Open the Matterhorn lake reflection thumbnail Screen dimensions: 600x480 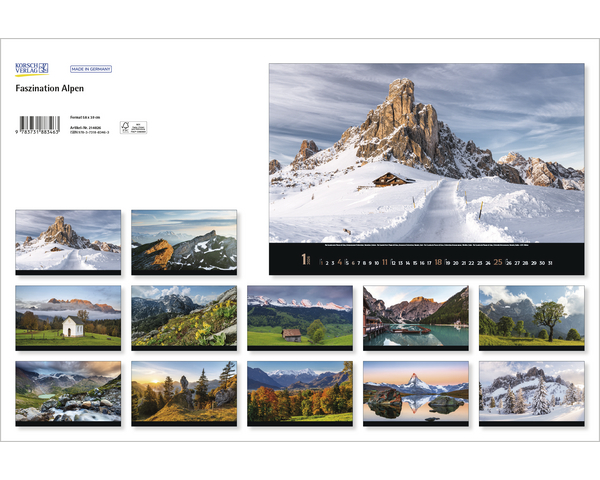pos(416,392)
